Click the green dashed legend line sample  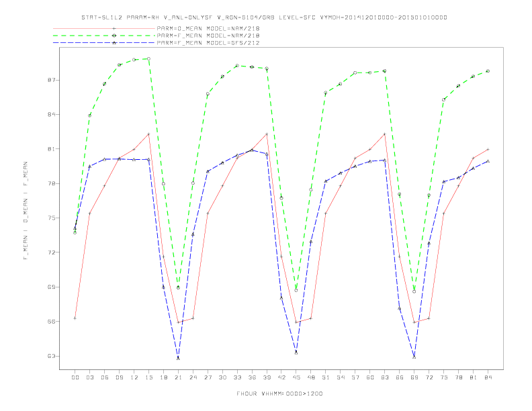(x=104, y=36)
